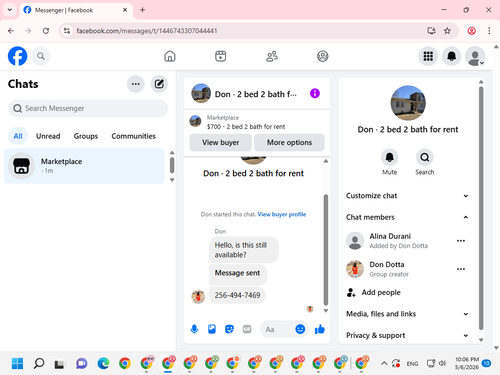Viewport: 500px width, 375px height.
Task: Go to the Home feed icon
Action: click(170, 56)
